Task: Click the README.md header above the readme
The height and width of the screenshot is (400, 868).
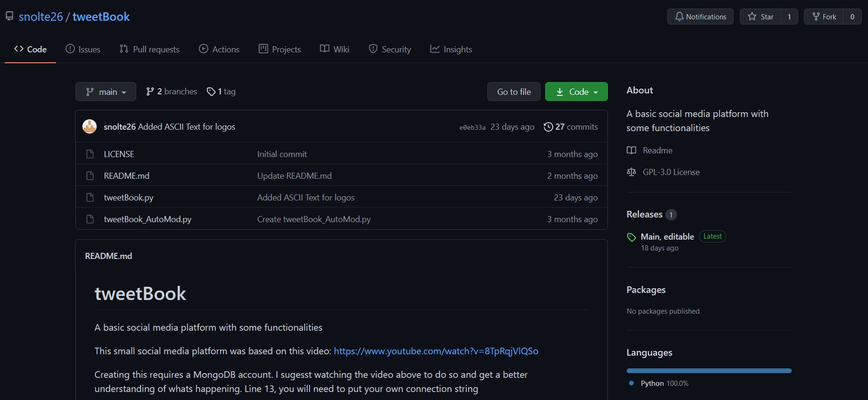Action: 108,256
